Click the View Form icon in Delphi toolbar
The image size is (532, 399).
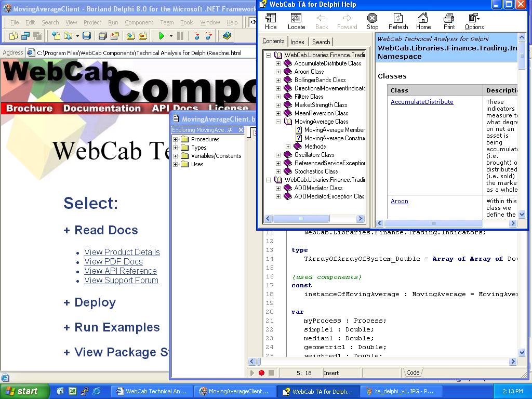26,36
